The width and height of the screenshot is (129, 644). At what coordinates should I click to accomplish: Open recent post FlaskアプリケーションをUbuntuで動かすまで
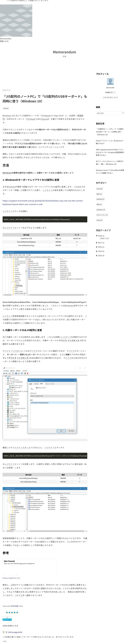coord(109,142)
